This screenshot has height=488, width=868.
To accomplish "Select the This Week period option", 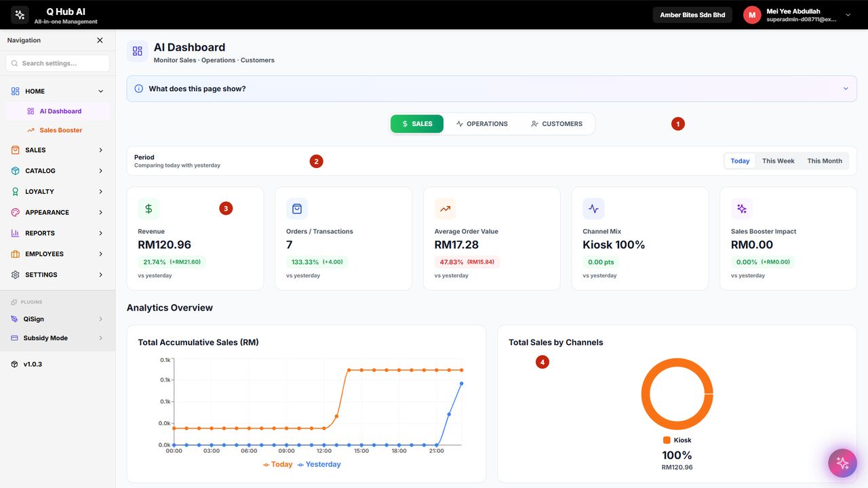I will 778,161.
